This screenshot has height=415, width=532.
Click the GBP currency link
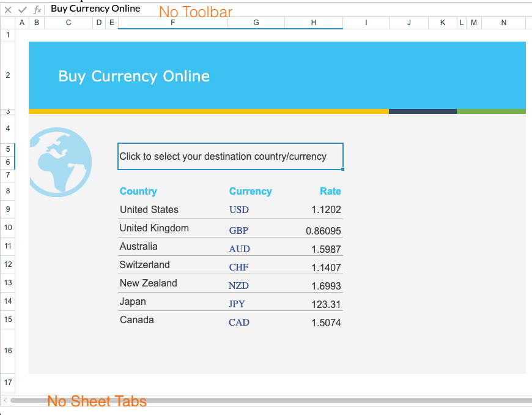238,231
